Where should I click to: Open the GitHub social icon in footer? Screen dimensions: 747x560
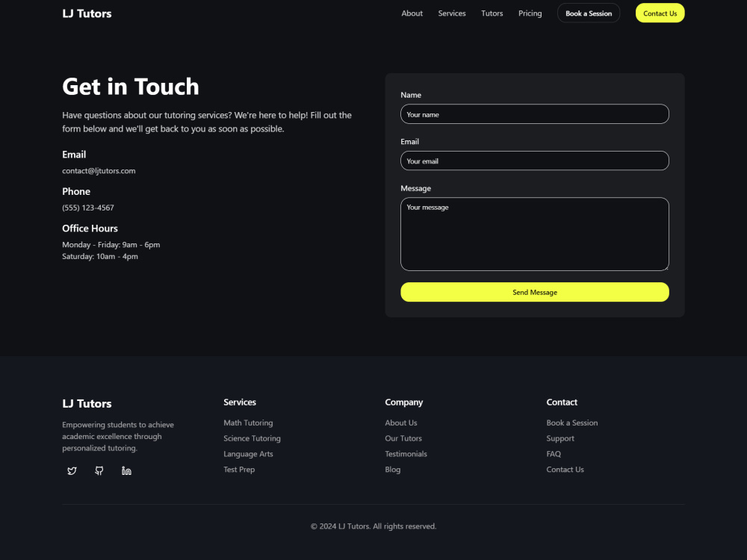[x=99, y=471]
